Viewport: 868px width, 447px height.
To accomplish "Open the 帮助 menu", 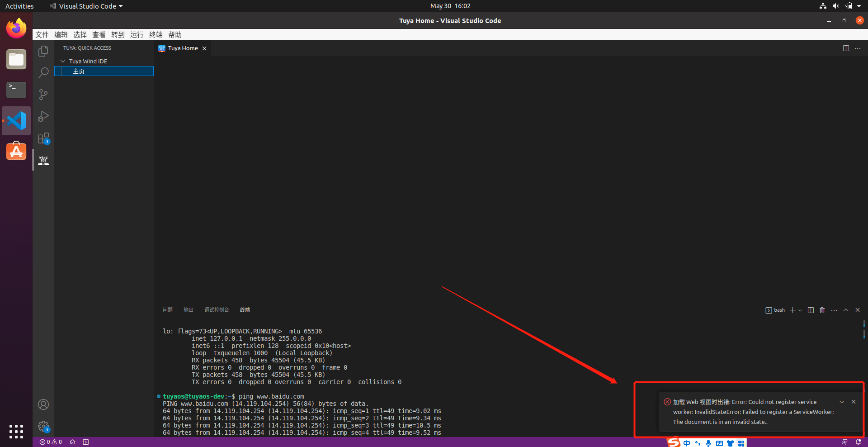I will pos(175,35).
